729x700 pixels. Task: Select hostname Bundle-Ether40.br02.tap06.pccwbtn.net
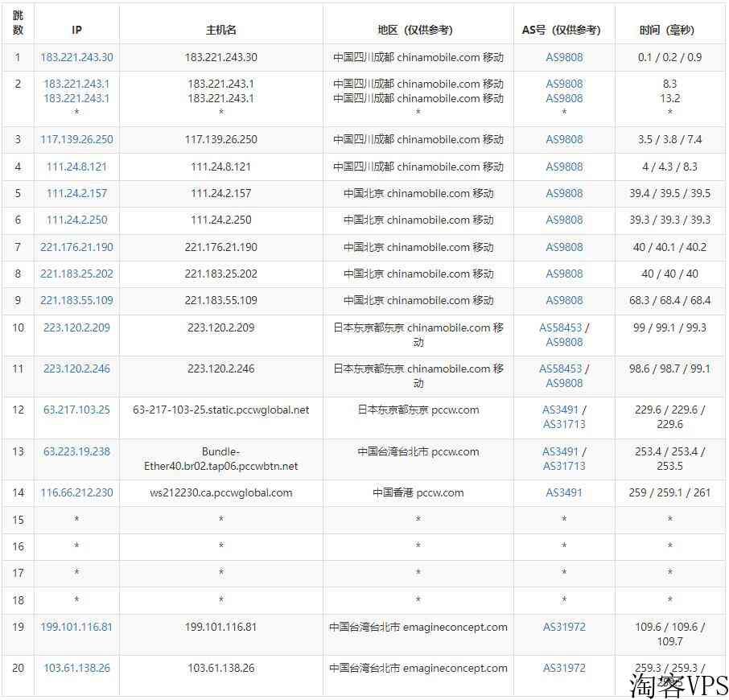click(220, 459)
